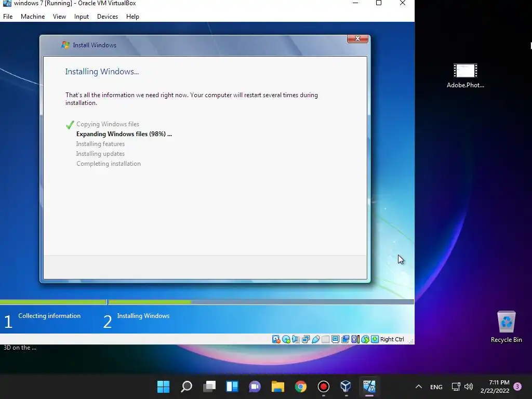532x399 pixels.
Task: Click the ENG language indicator
Action: (x=436, y=387)
